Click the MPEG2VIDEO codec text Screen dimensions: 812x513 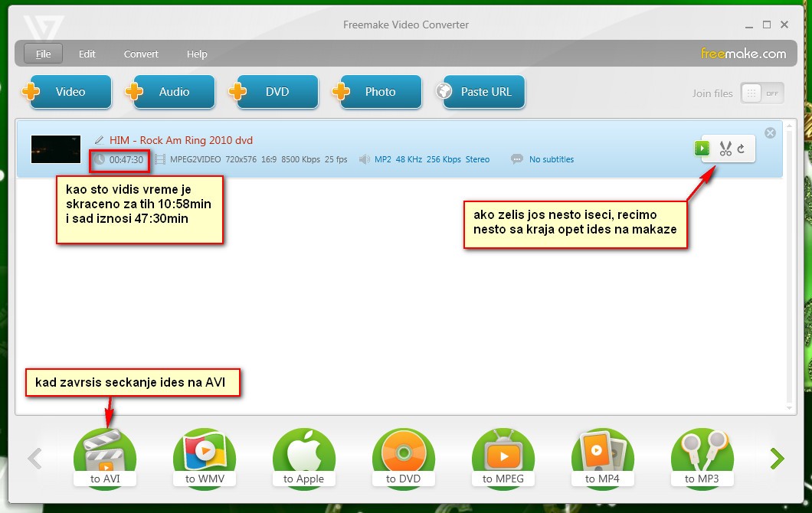195,159
